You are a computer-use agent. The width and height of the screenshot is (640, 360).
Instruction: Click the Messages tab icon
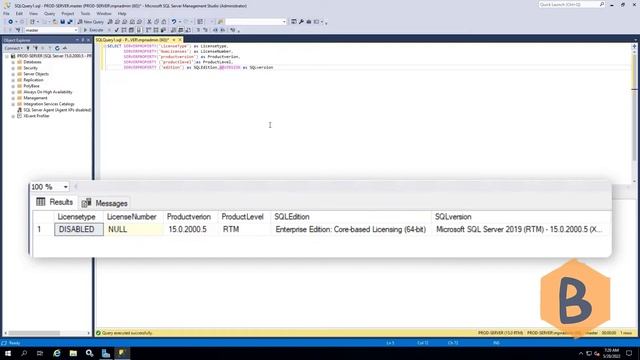click(x=86, y=203)
